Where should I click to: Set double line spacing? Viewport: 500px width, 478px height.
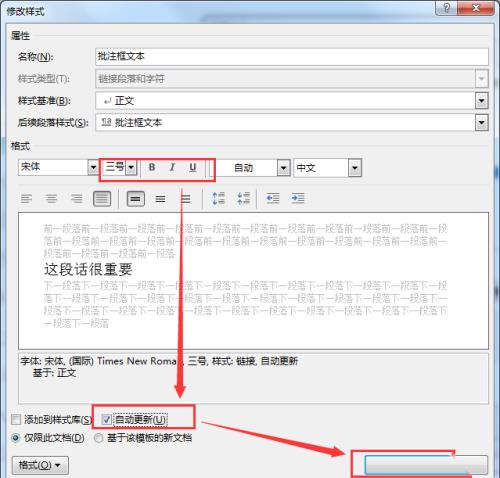click(x=186, y=199)
